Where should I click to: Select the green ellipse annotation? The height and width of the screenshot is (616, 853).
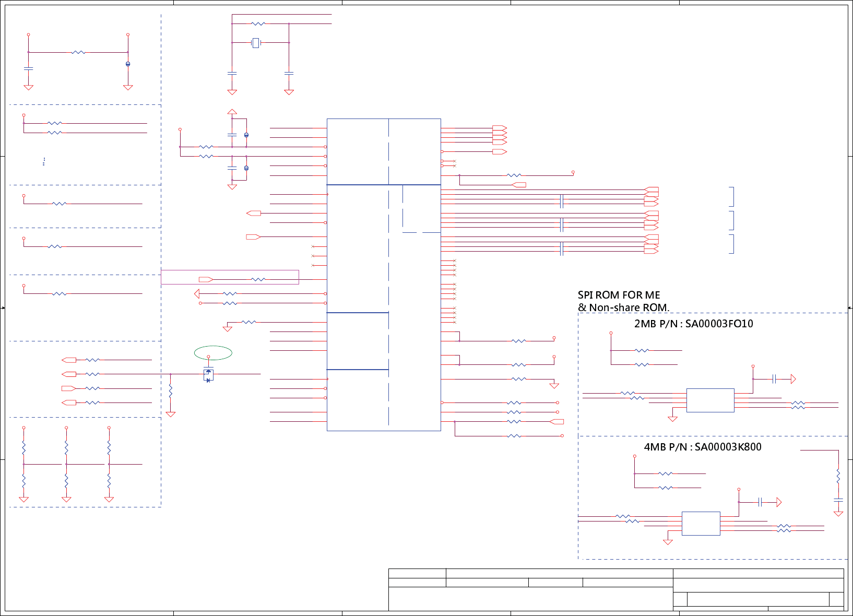coord(213,353)
